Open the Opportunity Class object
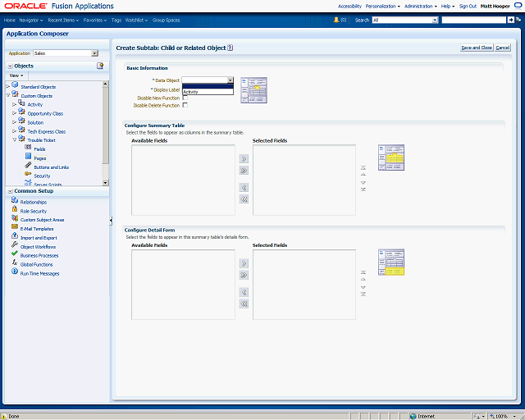Viewport: 525px width, 420px height. (x=45, y=113)
